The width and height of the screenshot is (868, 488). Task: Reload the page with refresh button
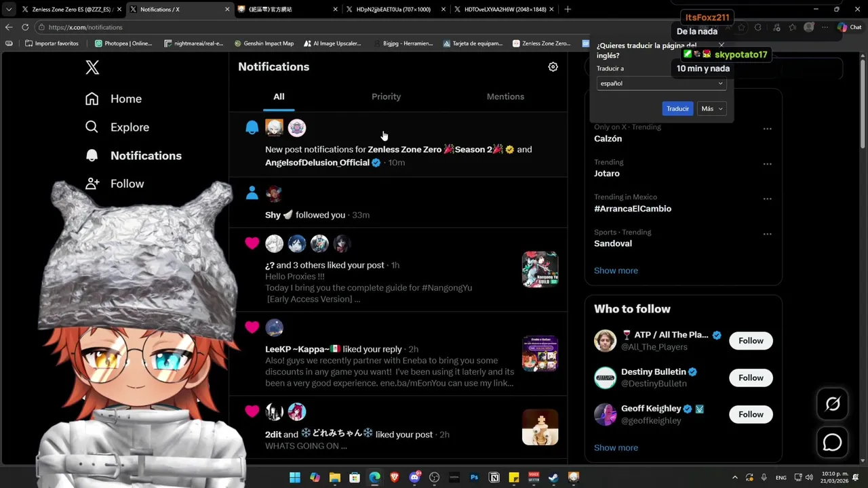click(25, 27)
